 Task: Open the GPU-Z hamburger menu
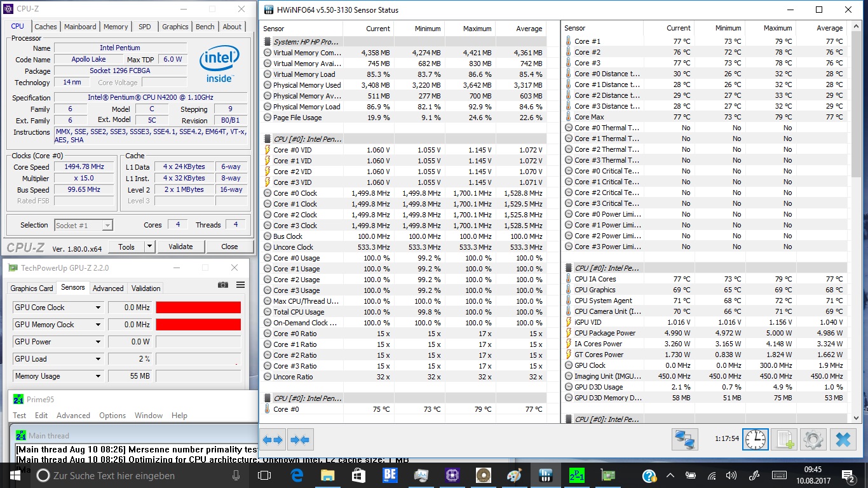click(x=240, y=285)
